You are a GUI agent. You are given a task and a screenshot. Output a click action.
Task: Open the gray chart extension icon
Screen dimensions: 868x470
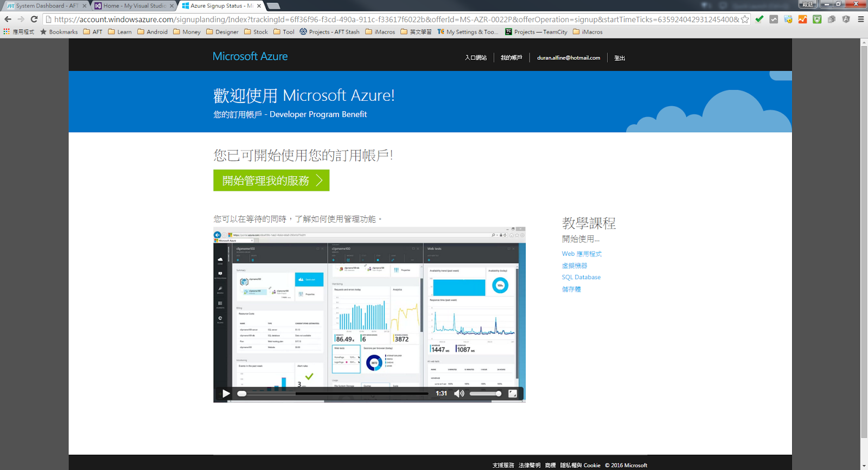tap(774, 19)
